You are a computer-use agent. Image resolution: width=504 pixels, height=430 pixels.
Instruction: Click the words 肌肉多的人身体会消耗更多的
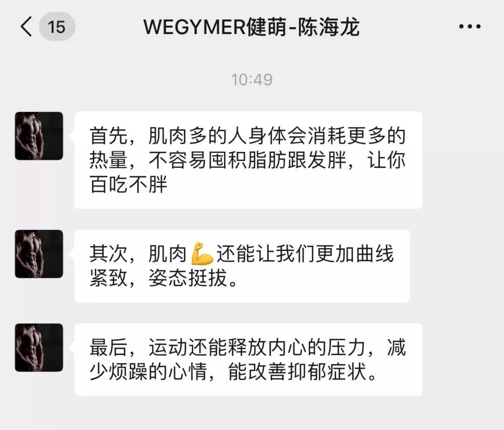tap(277, 136)
